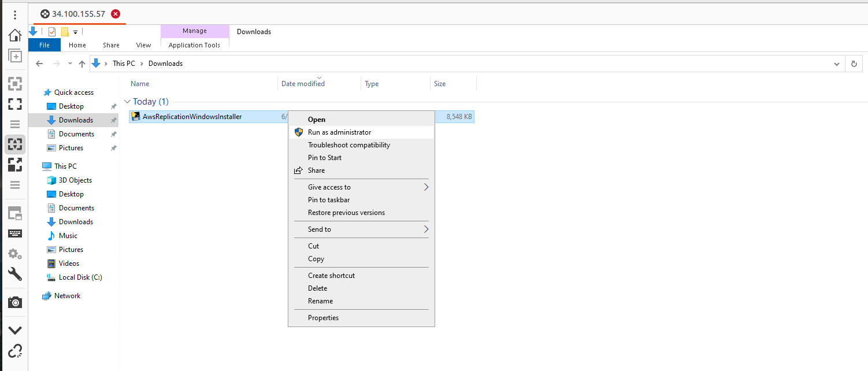Screen dimensions: 868x371
Task: Choose Rename from the context menu
Action: coord(361,301)
